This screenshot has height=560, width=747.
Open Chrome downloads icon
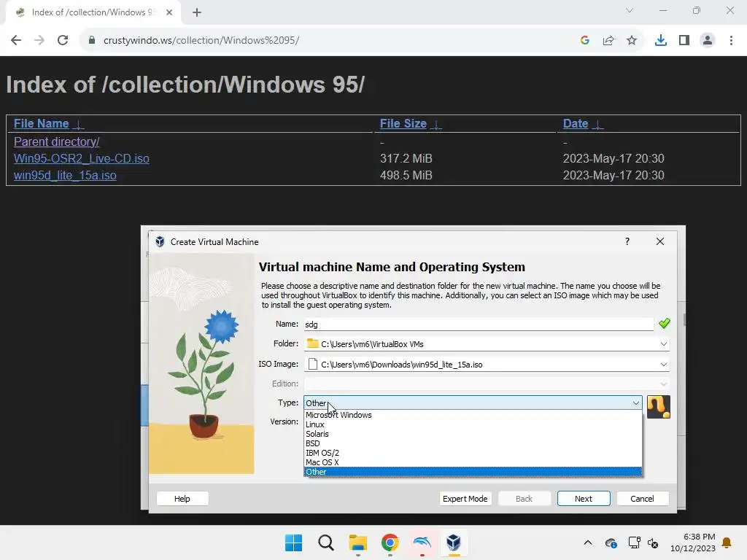tap(661, 41)
